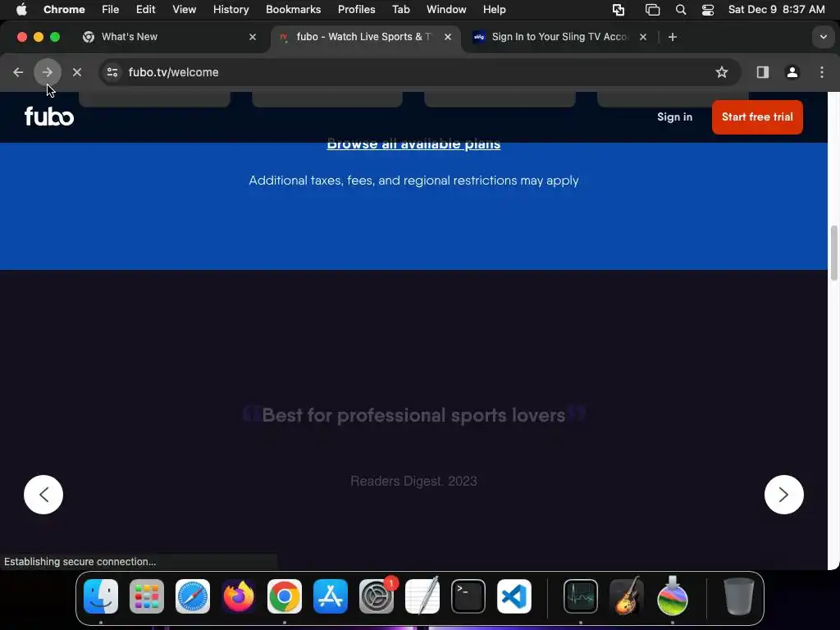Viewport: 840px width, 630px height.
Task: Open the History menu
Action: pos(231,9)
